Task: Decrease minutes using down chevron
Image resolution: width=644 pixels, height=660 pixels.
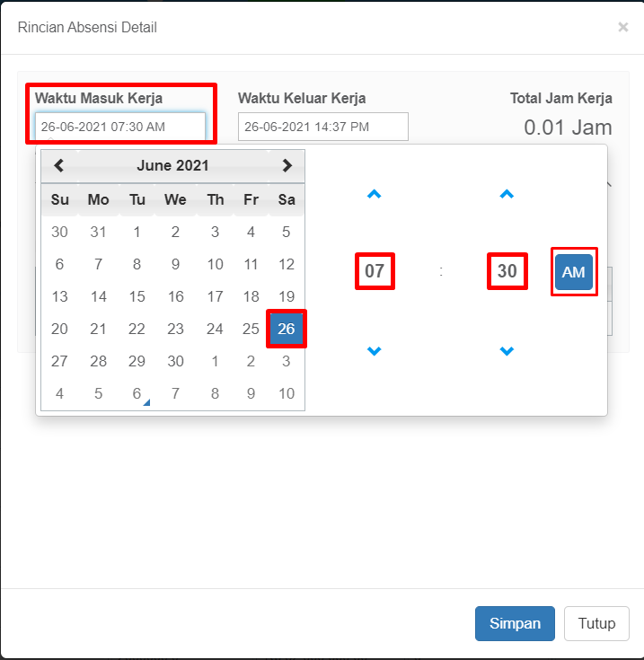Action: [x=507, y=350]
